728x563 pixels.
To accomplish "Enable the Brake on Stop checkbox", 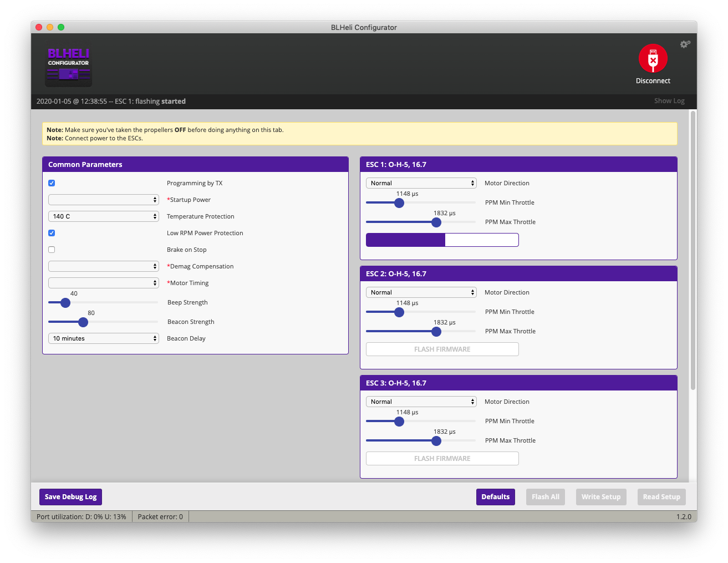I will pos(52,250).
